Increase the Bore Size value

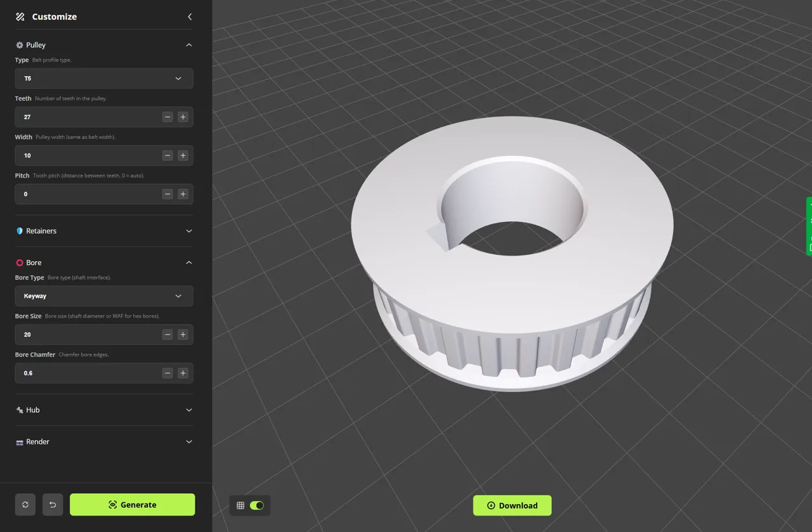(183, 335)
